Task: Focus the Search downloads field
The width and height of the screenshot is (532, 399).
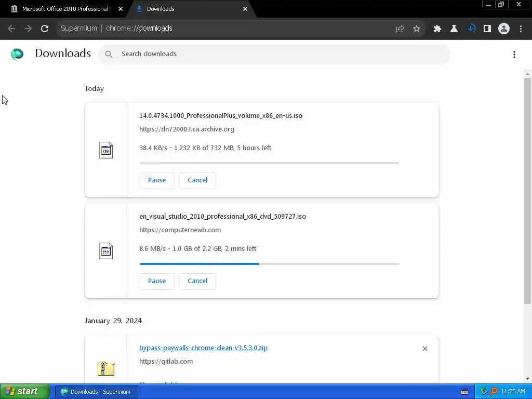Action: (x=274, y=54)
